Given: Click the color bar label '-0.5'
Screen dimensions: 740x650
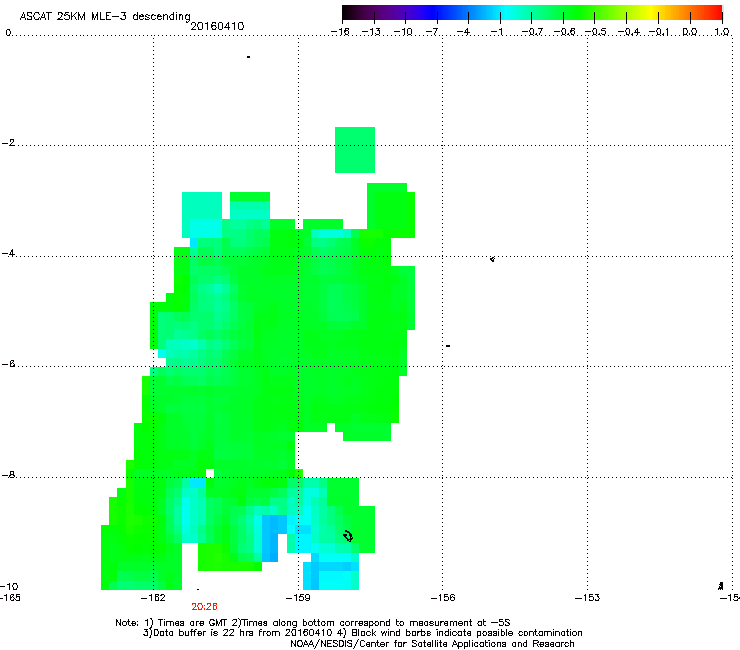Looking at the screenshot, I should [596, 32].
